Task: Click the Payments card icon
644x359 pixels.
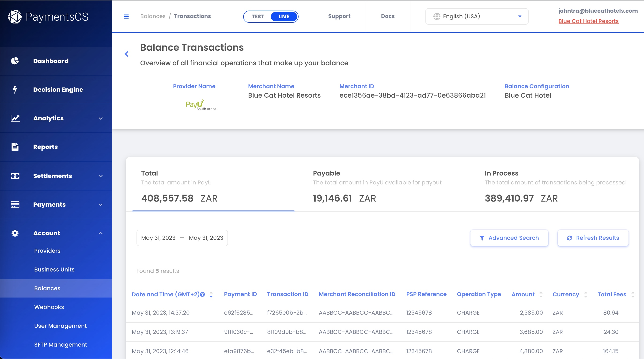Action: 15,204
